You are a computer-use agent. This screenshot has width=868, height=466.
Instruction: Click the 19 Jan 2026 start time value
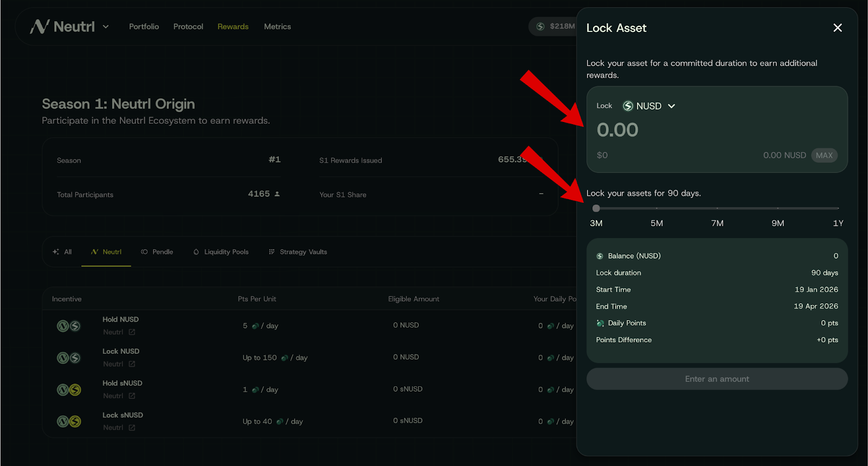(816, 289)
